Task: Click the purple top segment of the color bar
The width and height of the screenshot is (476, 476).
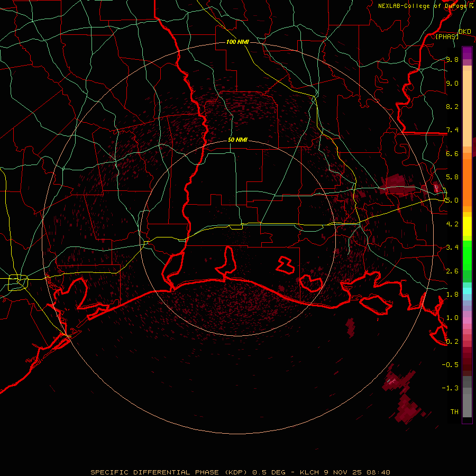Action: [467, 53]
